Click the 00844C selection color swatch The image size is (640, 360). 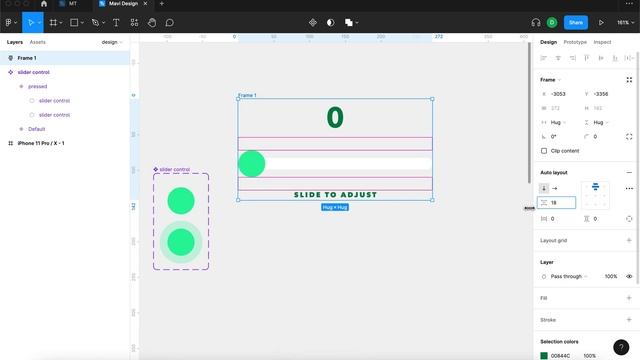[x=544, y=356]
